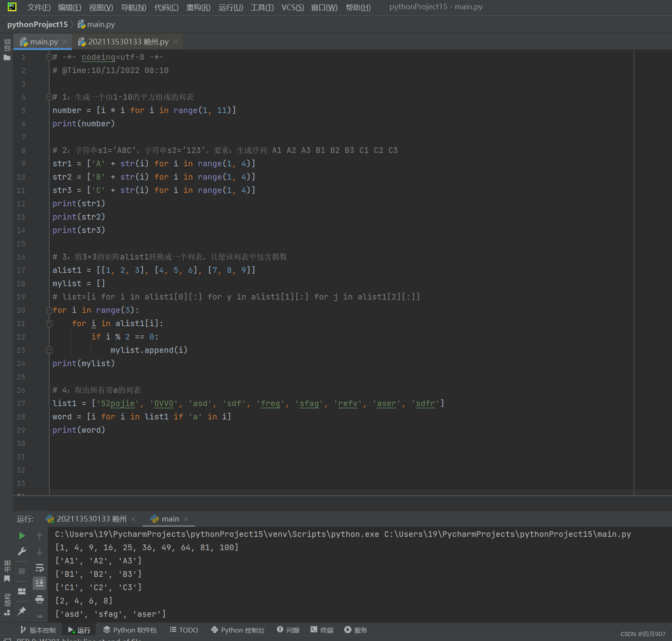Click the stop process square icon
The height and width of the screenshot is (641, 672).
(x=22, y=571)
